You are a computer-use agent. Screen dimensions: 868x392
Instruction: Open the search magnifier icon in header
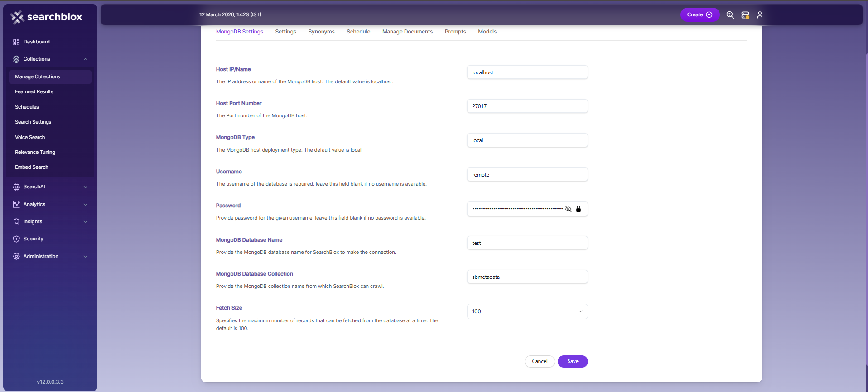pyautogui.click(x=730, y=15)
